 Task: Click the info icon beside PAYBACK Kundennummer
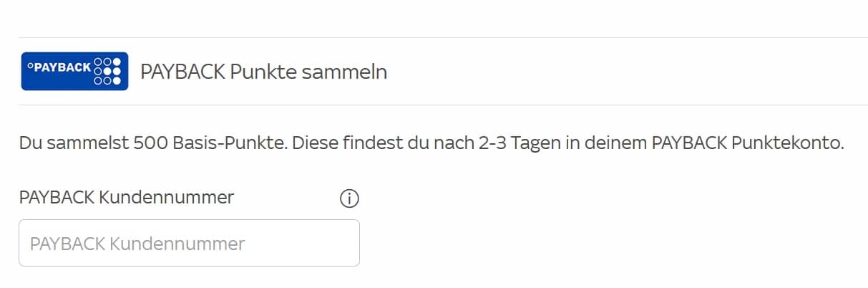tap(348, 198)
